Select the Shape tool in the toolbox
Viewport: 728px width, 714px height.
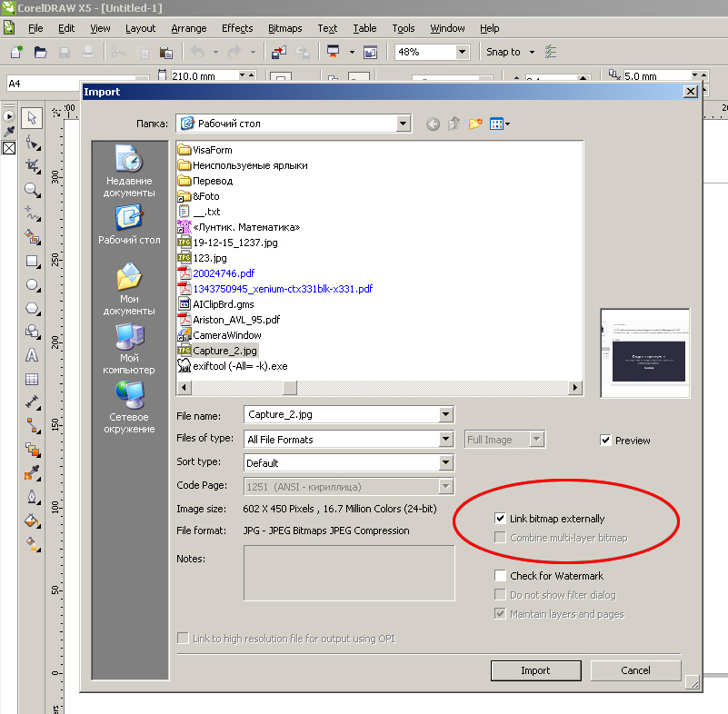point(33,143)
